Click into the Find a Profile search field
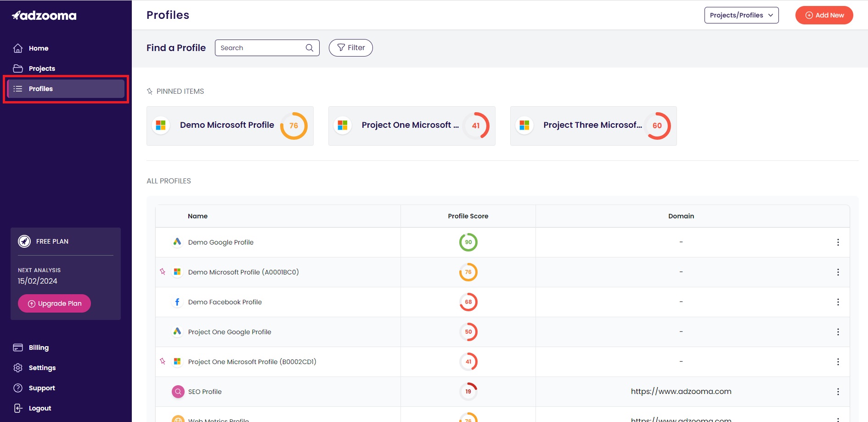Image resolution: width=868 pixels, height=422 pixels. [259, 48]
